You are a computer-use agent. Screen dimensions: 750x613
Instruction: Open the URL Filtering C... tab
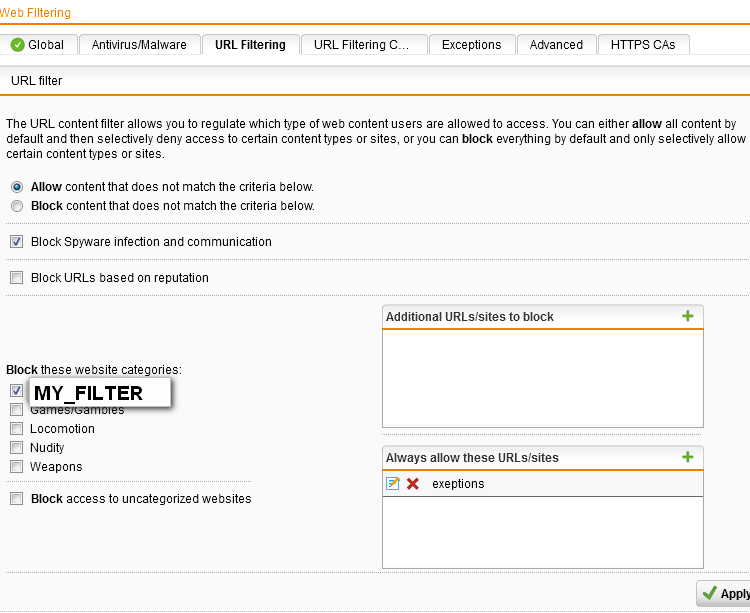pyautogui.click(x=362, y=44)
